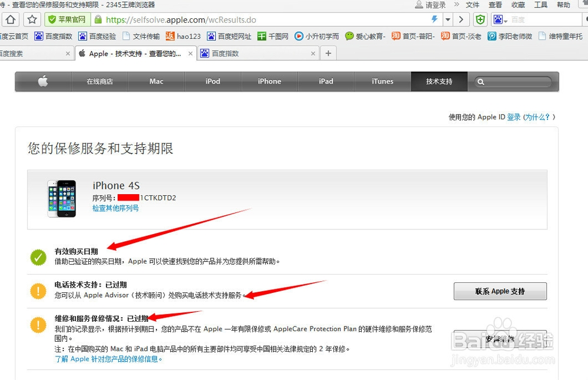
Task: Open the address bar history dropdown arrow
Action: 447,19
